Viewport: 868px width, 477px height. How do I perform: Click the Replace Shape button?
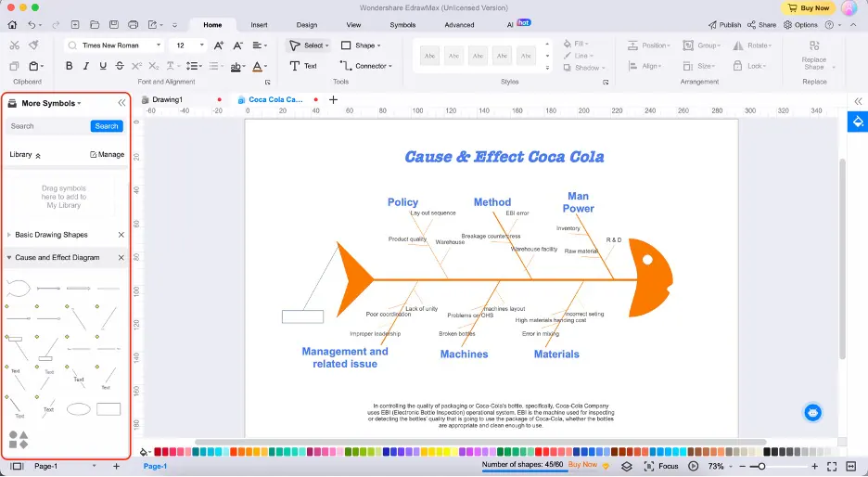coord(814,56)
